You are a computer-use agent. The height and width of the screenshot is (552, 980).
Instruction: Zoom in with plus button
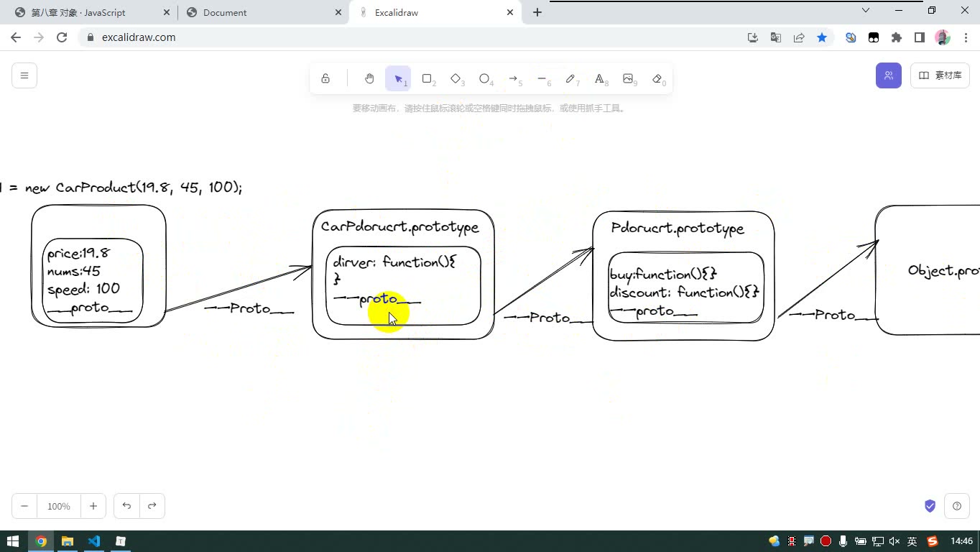pyautogui.click(x=93, y=506)
